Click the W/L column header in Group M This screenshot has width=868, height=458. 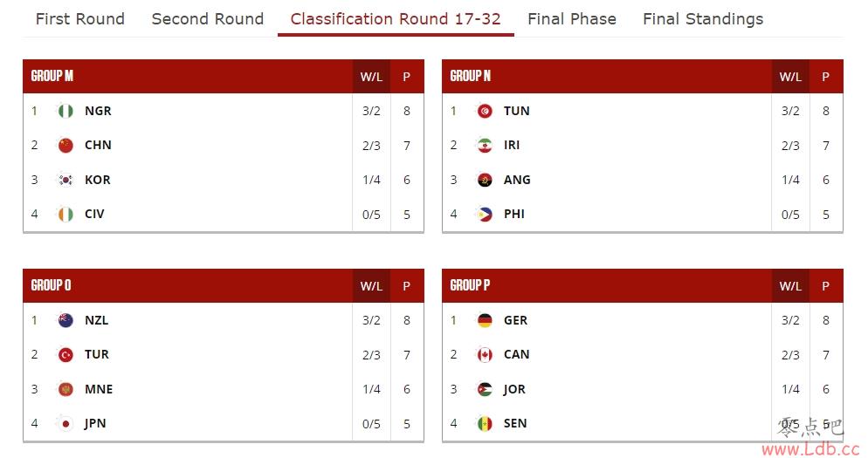(x=371, y=77)
